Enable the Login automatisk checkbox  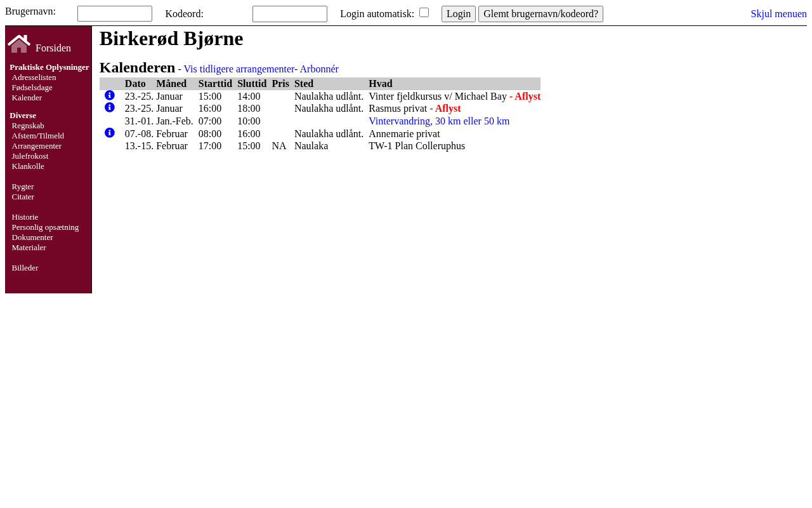(x=424, y=12)
